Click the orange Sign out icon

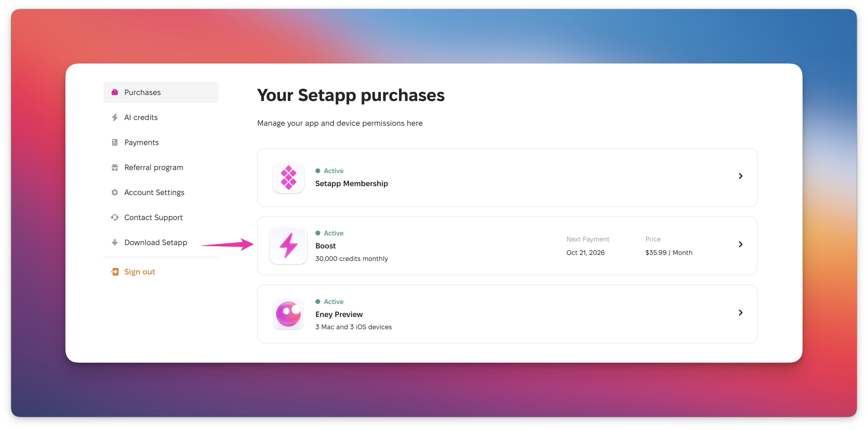[115, 272]
